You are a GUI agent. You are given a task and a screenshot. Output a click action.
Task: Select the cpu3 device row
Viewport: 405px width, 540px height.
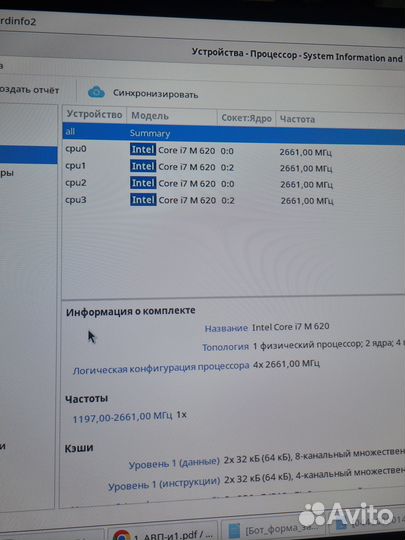(233, 200)
